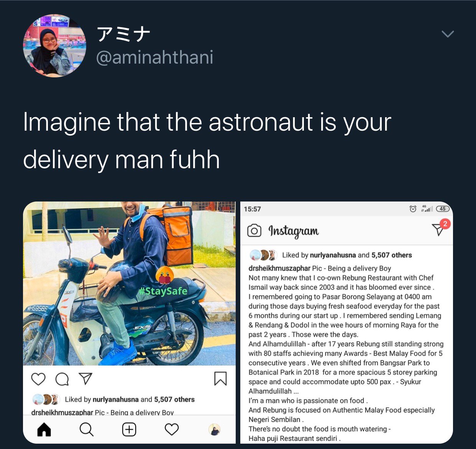
Task: Open the Instagram caption screenshot image
Action: [x=346, y=323]
